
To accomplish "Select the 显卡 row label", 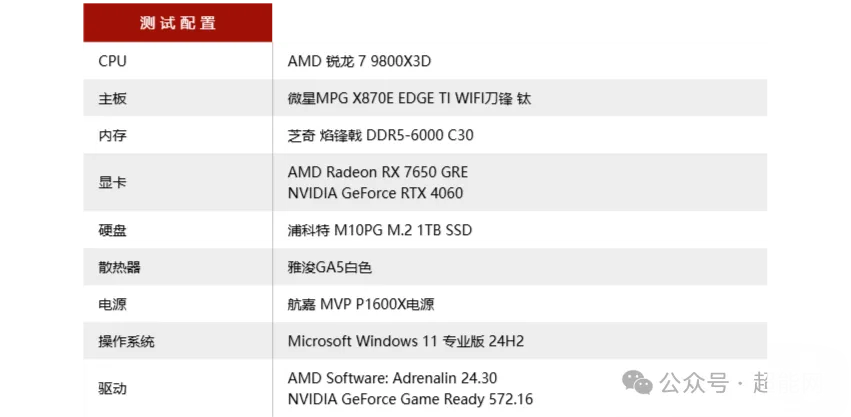I will [x=112, y=182].
